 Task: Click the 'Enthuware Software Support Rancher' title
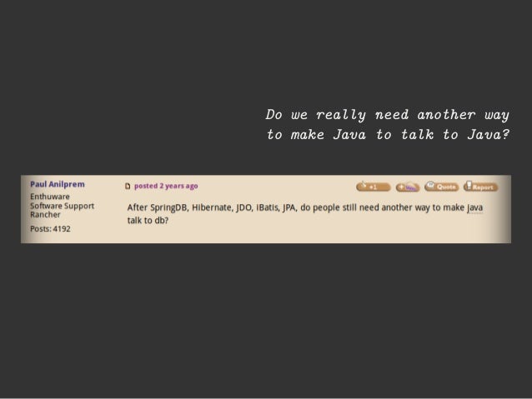tap(62, 206)
